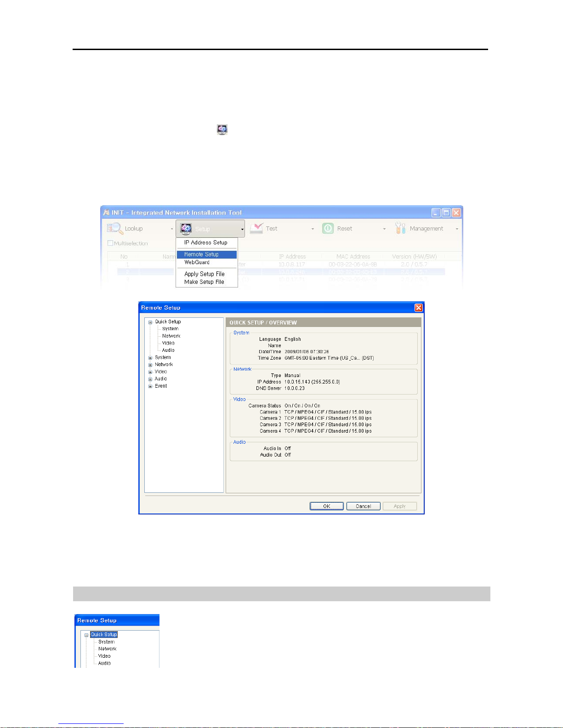Sort by the Version (HW/SW) column header

[x=414, y=257]
